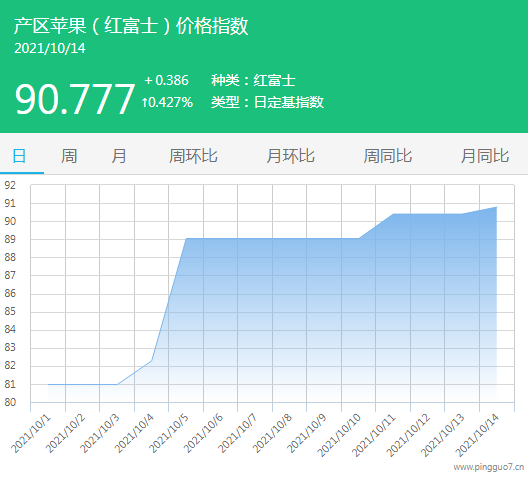Switch to the 周 weekly tab
This screenshot has width=528, height=478.
[69, 156]
